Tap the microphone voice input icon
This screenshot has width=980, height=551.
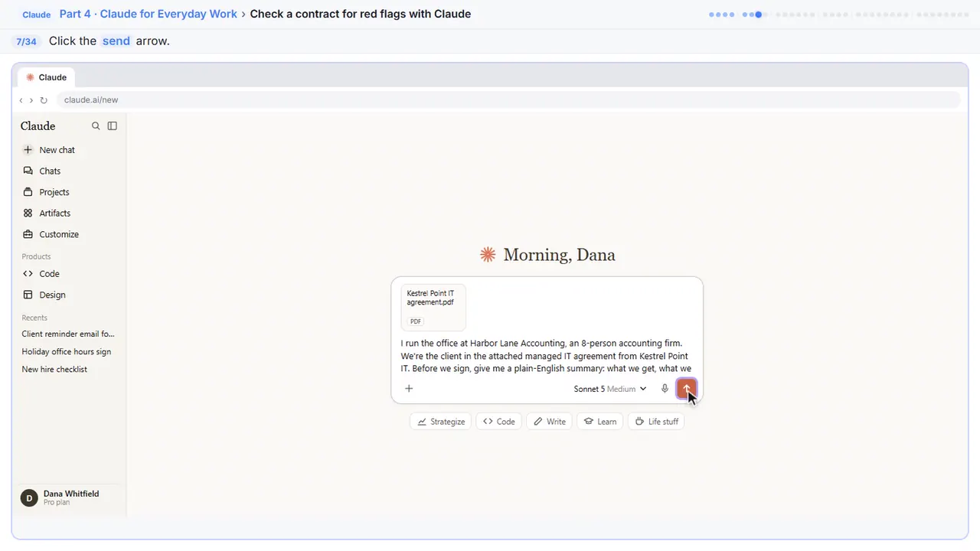click(665, 389)
